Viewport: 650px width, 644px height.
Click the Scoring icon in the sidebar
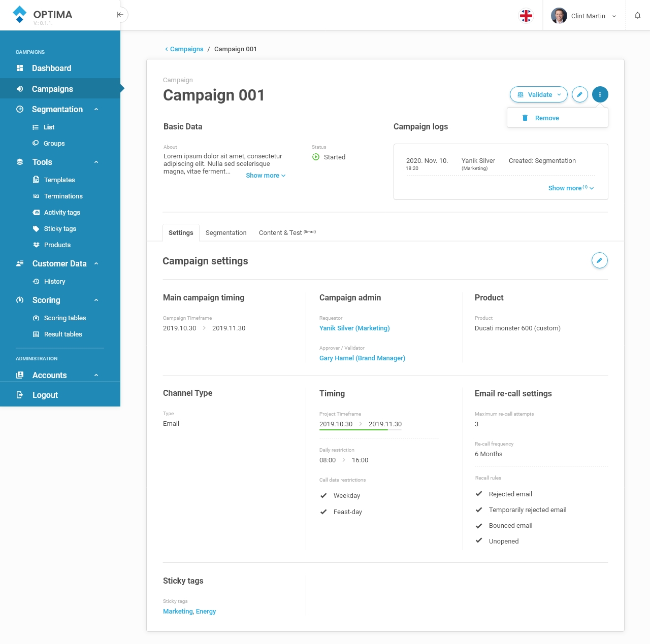point(20,300)
